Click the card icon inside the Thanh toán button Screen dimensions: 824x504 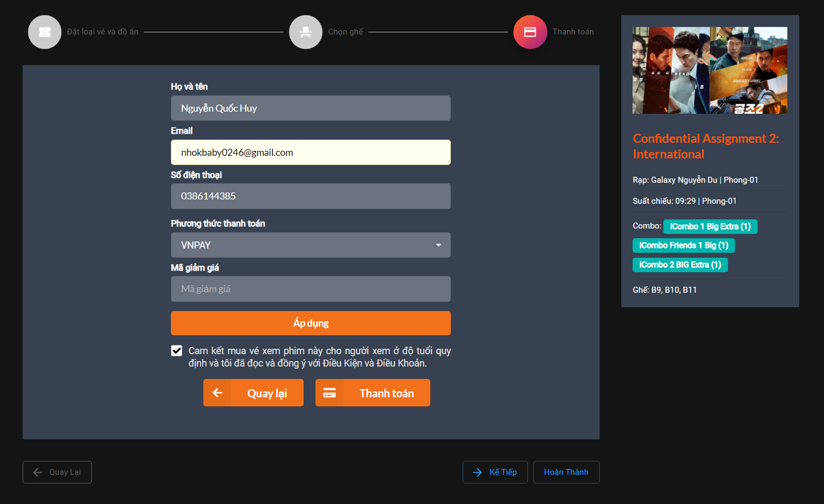click(329, 392)
